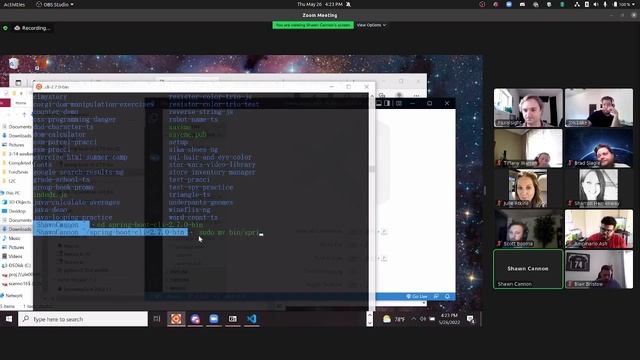
Task: Open the Visual Studio Code taskbar icon
Action: tap(251, 319)
